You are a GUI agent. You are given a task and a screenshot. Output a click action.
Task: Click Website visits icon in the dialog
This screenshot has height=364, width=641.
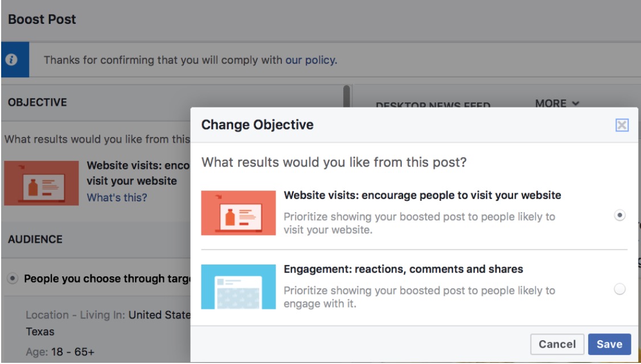239,213
